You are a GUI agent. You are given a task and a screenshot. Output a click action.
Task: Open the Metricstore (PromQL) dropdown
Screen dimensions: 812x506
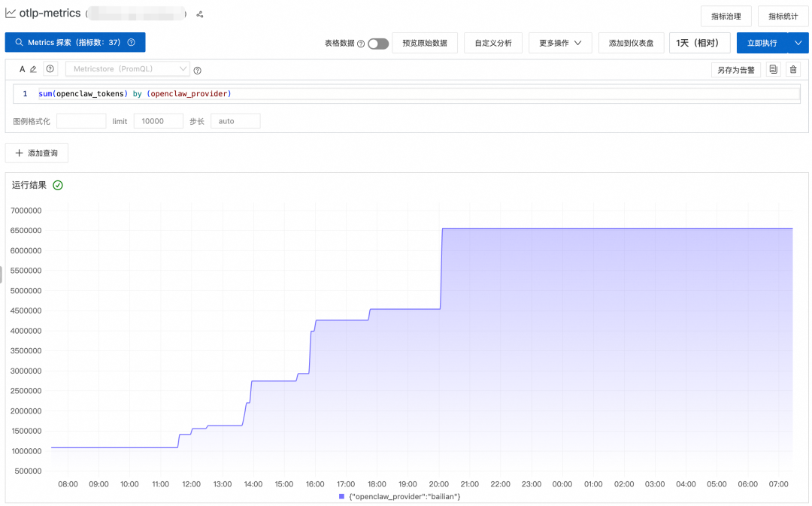128,68
